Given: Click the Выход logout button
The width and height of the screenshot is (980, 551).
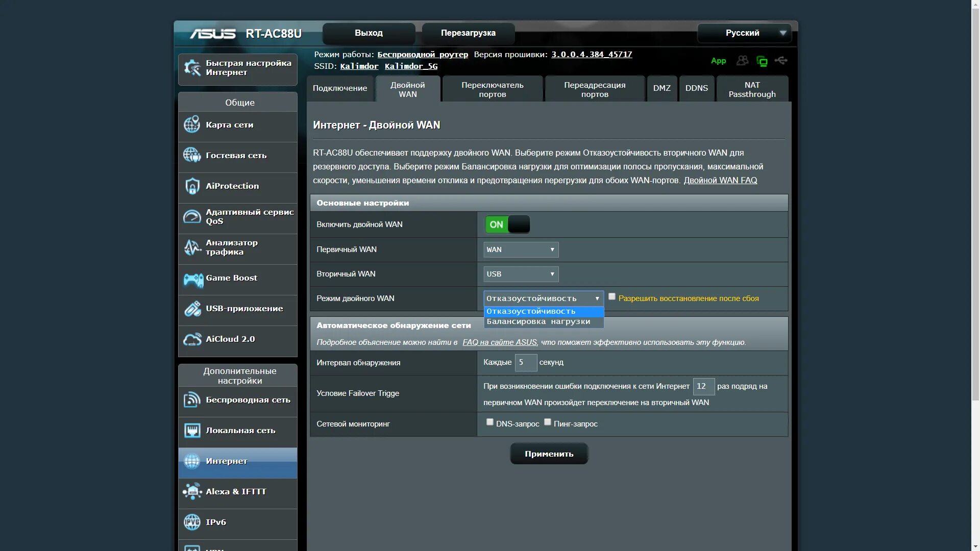Looking at the screenshot, I should tap(369, 33).
